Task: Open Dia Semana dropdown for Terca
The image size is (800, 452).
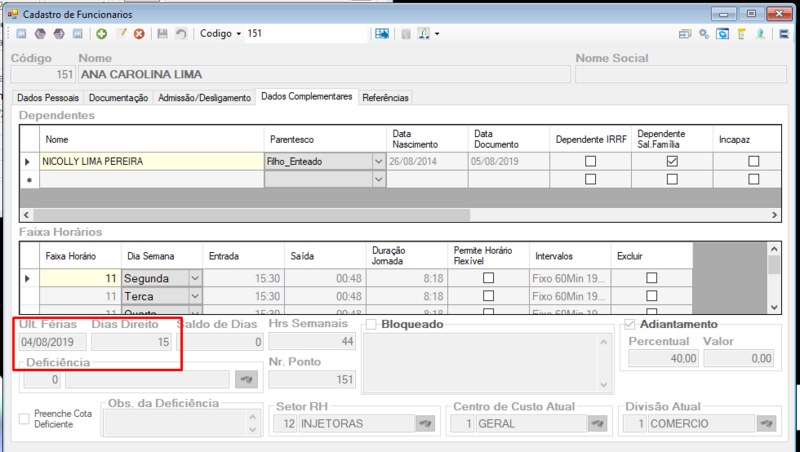Action: point(195,296)
